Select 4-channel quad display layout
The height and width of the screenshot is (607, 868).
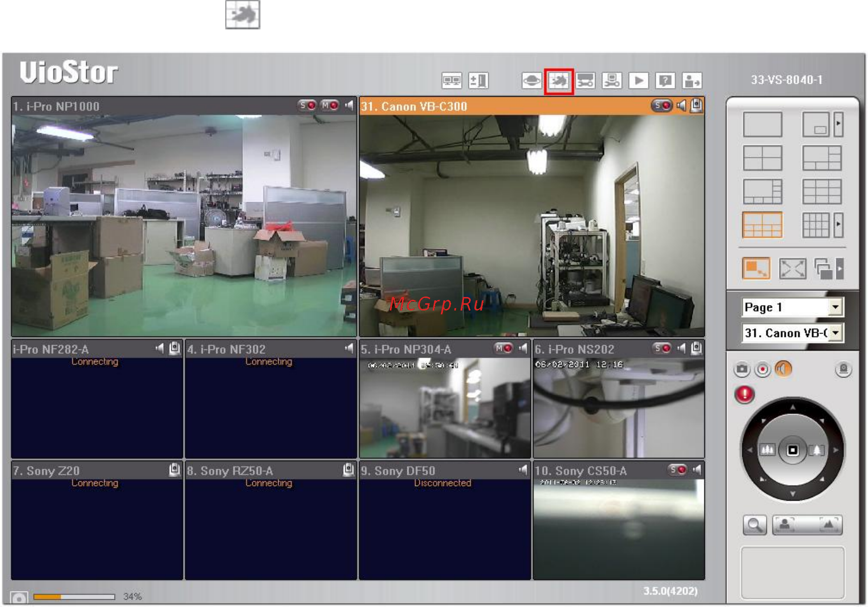pyautogui.click(x=763, y=158)
